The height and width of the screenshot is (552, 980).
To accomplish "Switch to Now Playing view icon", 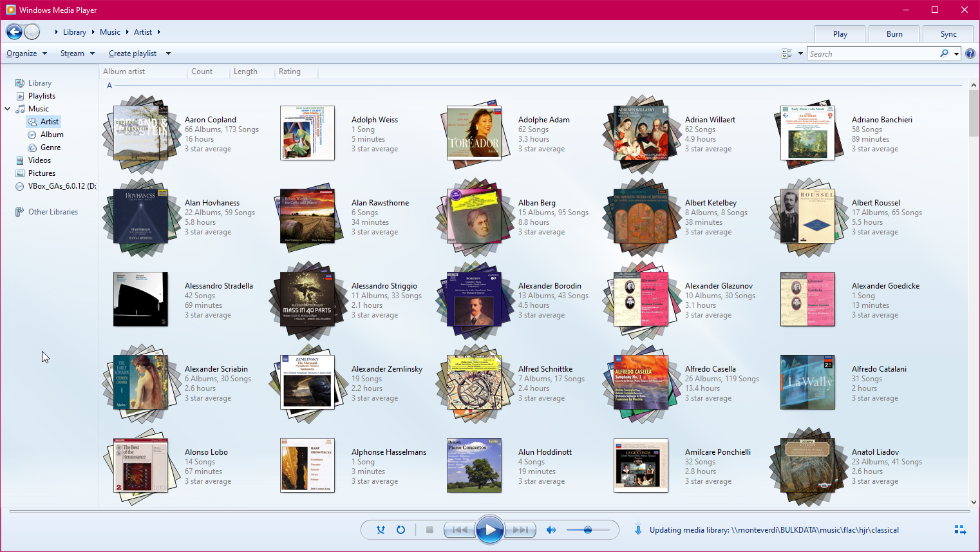I will tap(960, 529).
